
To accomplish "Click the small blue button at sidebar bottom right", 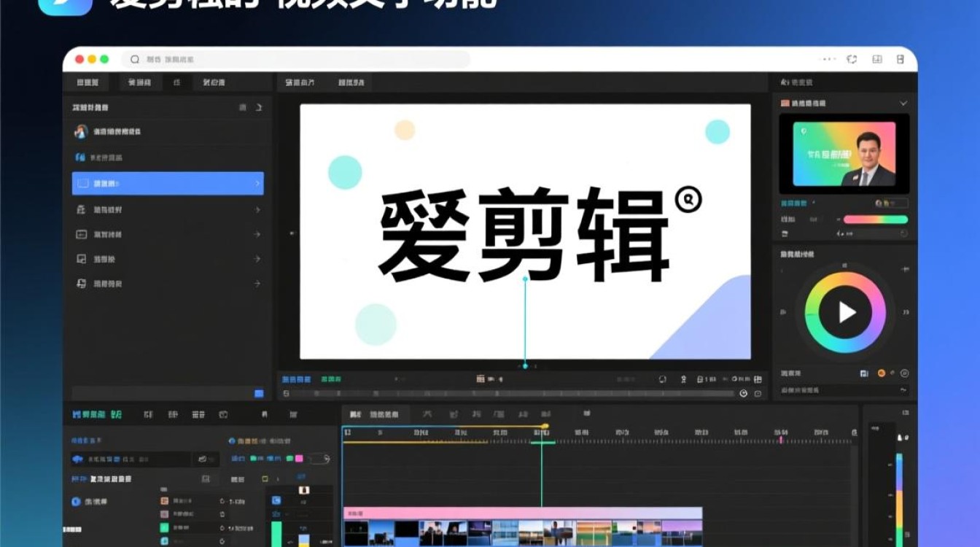I will 259,393.
